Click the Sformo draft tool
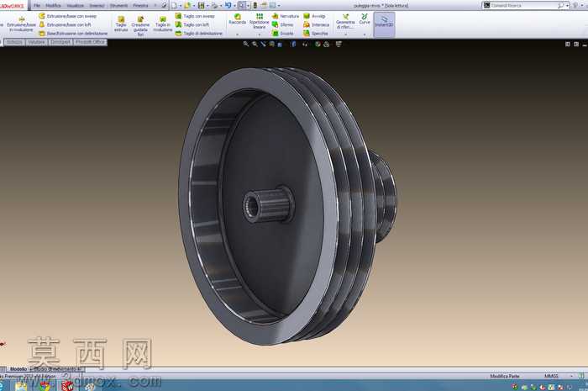 283,24
